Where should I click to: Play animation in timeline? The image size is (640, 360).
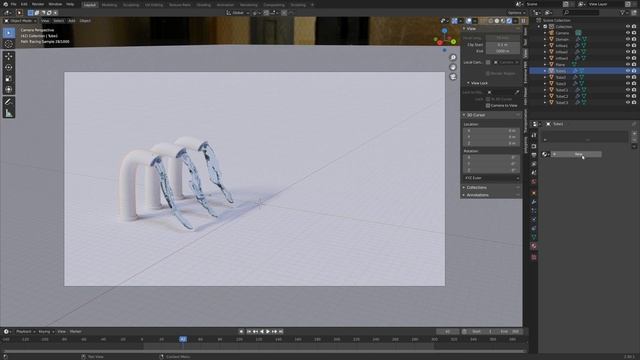[268, 332]
